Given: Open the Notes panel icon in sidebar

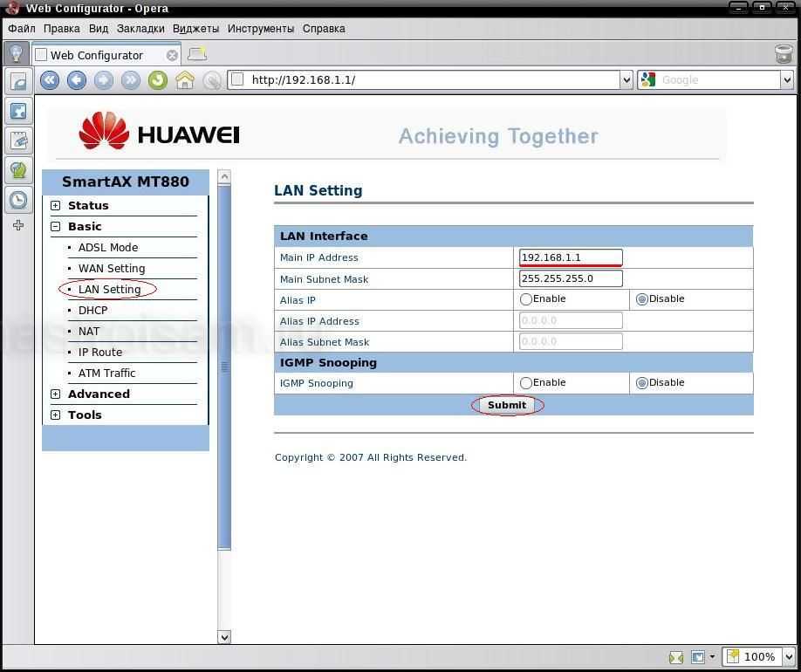Looking at the screenshot, I should point(19,141).
